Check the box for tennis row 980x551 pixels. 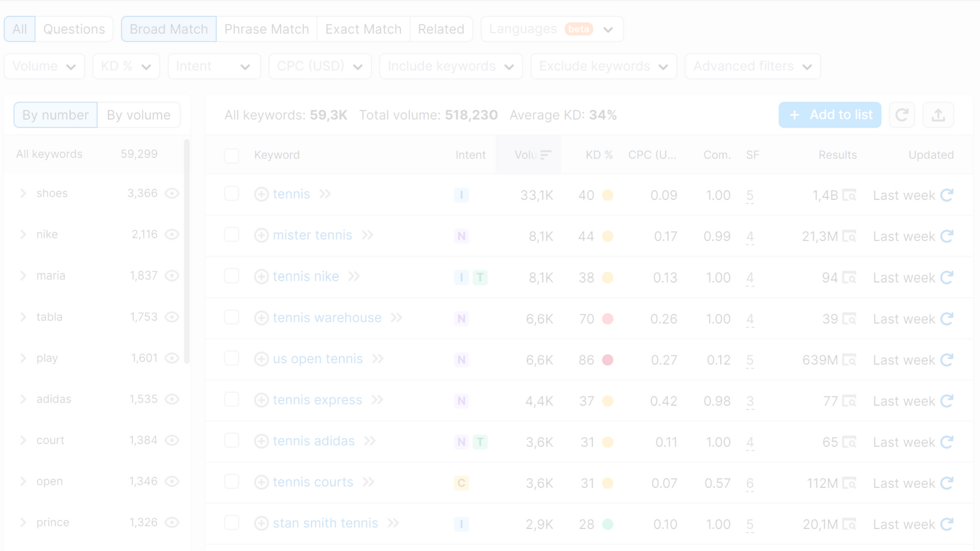tap(232, 194)
